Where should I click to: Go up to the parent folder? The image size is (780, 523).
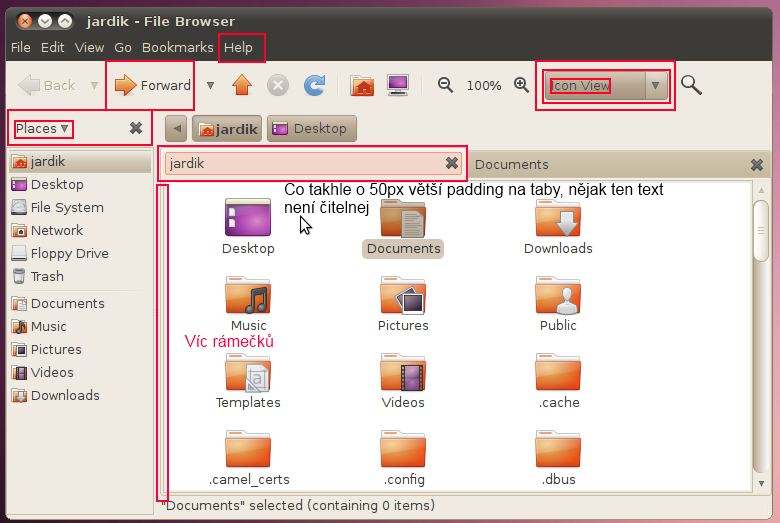[x=242, y=86]
